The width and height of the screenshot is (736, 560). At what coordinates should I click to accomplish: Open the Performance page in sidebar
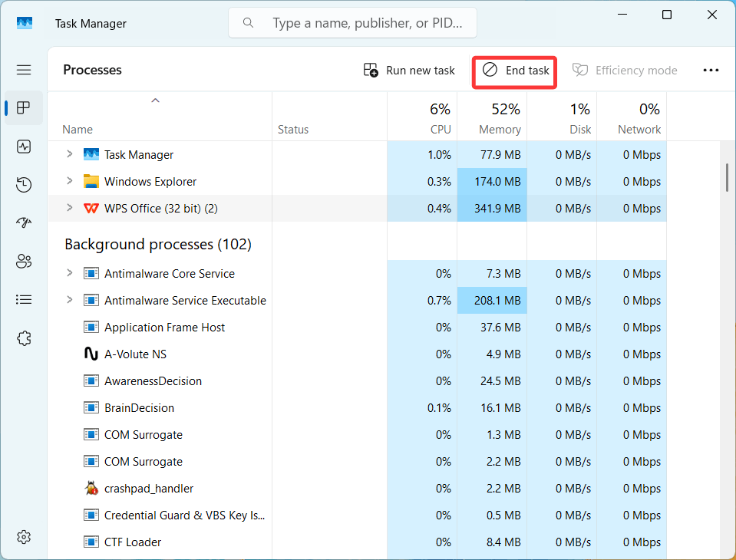click(24, 146)
